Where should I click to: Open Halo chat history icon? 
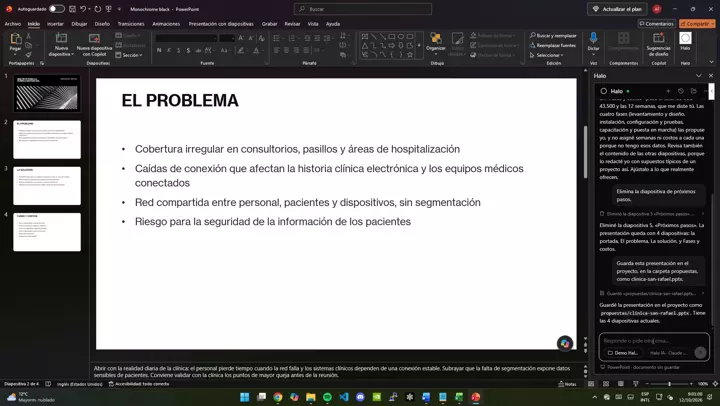point(681,91)
